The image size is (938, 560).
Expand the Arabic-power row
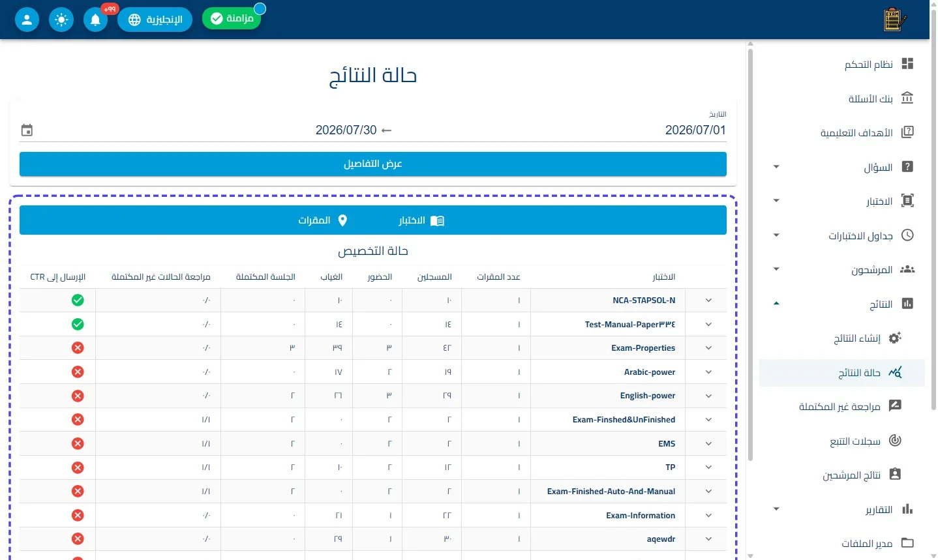click(708, 372)
